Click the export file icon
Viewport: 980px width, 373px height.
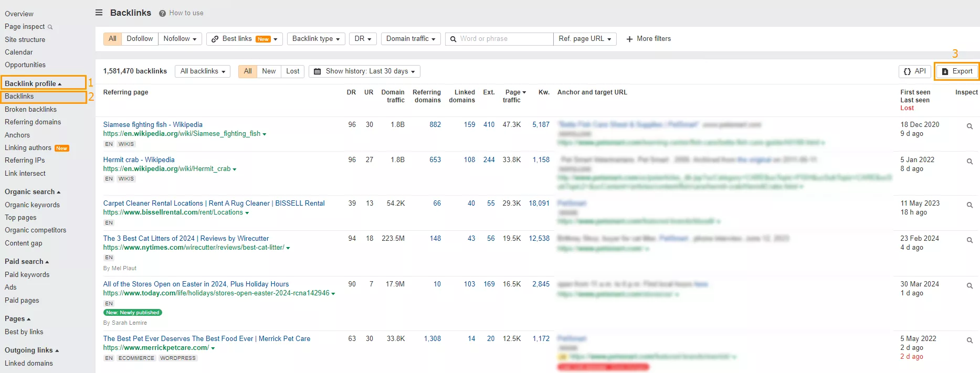[x=945, y=71]
